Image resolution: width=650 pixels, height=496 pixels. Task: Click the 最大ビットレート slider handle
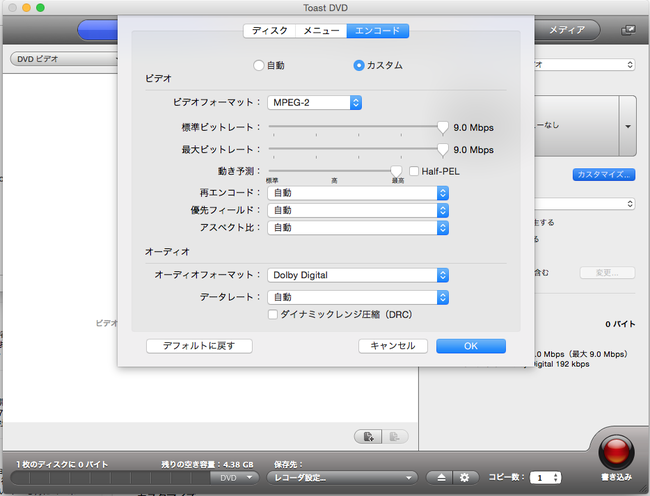point(443,150)
